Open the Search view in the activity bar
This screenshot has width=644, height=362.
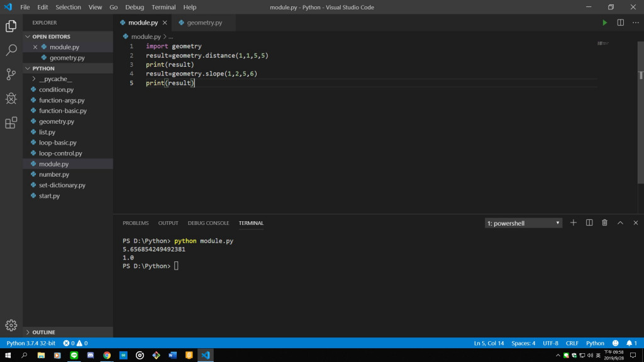point(11,50)
